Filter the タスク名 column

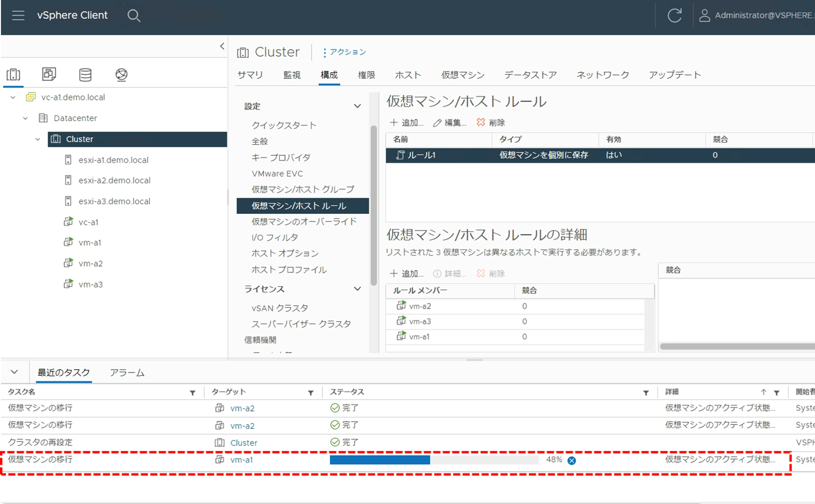click(x=193, y=393)
